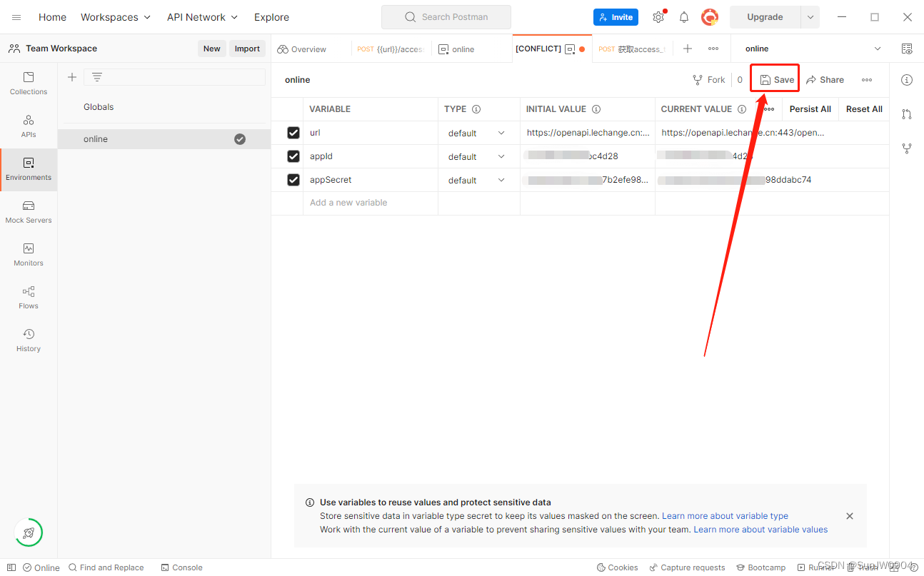Open a new tab with plus icon
Screen dimensions: 924x576
pos(688,49)
